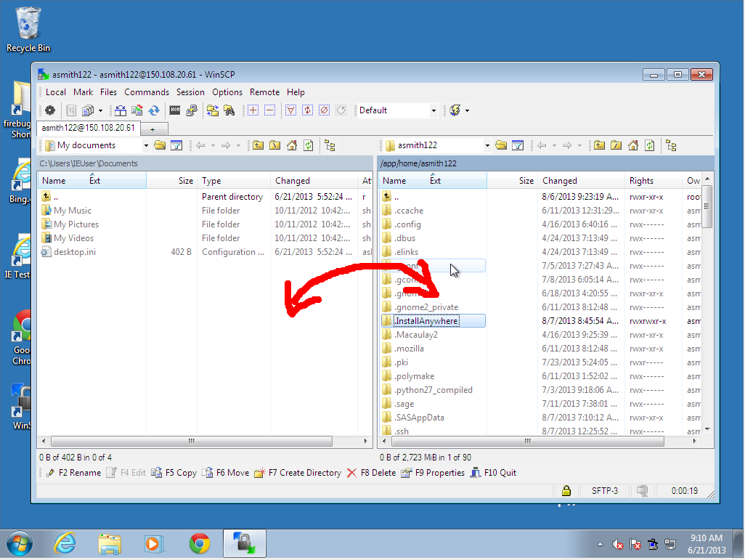Open Google Chrome from the taskbar
This screenshot has height=560, width=745.
click(x=200, y=543)
